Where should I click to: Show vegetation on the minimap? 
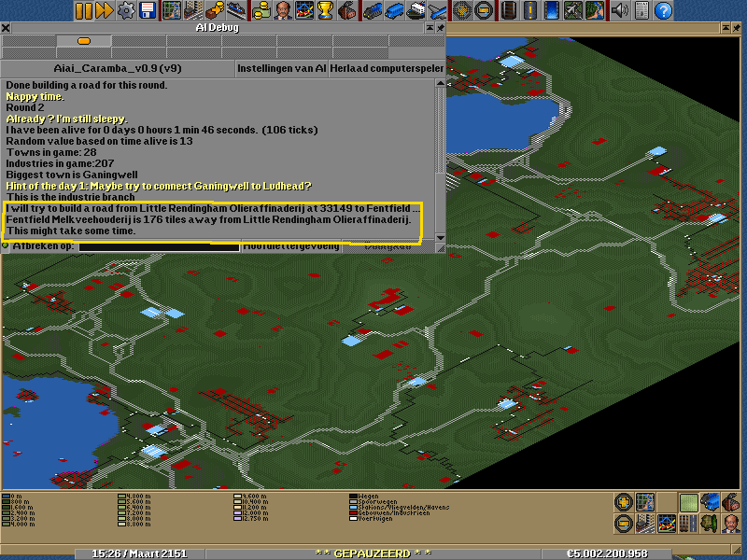tap(710, 524)
